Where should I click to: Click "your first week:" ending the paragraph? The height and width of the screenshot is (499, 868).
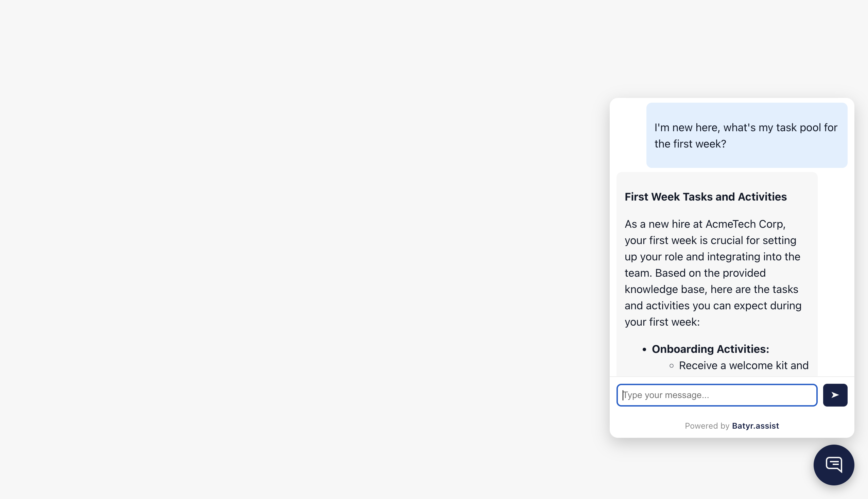(x=662, y=322)
